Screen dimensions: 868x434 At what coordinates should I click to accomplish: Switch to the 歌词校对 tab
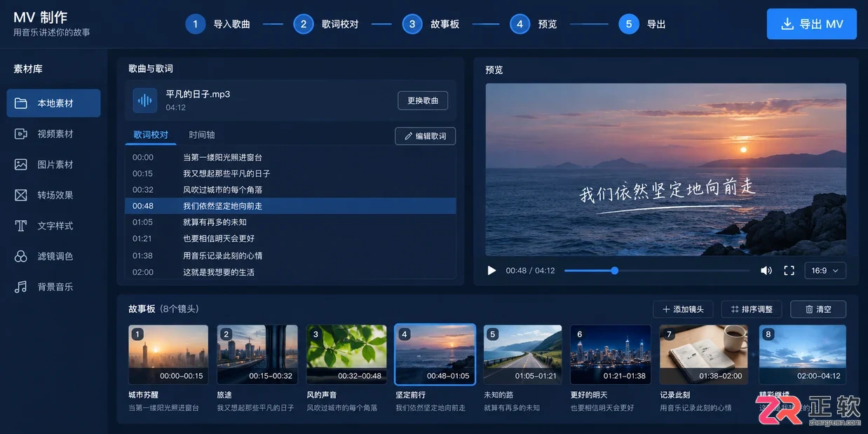[151, 135]
